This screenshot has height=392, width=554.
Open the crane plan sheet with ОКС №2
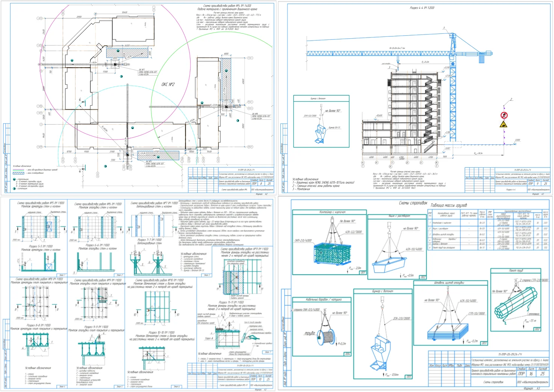click(x=139, y=98)
